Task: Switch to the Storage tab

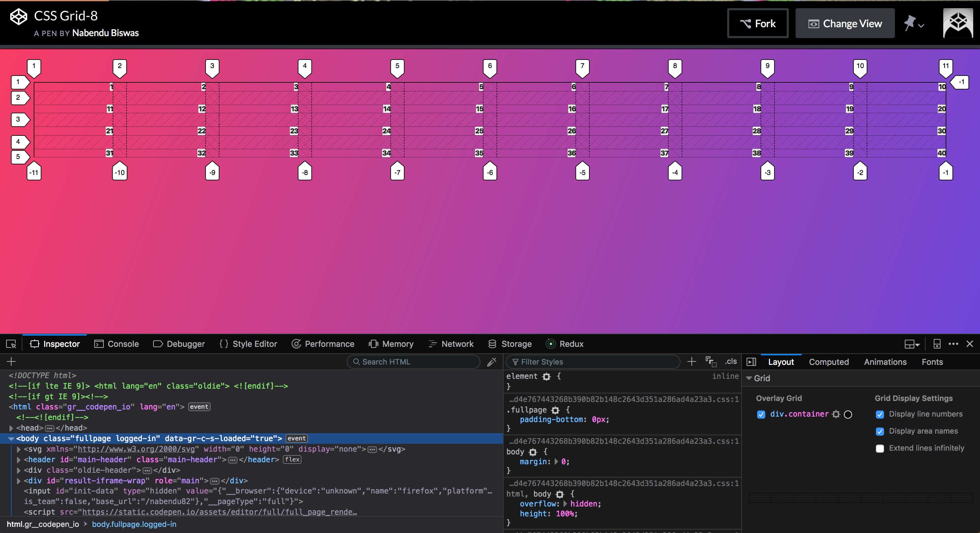Action: click(x=510, y=344)
